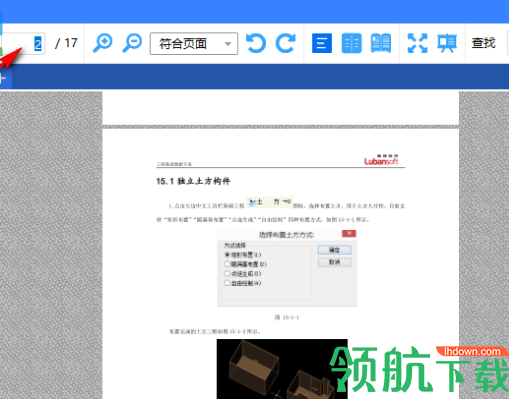Click the 查找 search button
509x399 pixels.
tap(483, 43)
